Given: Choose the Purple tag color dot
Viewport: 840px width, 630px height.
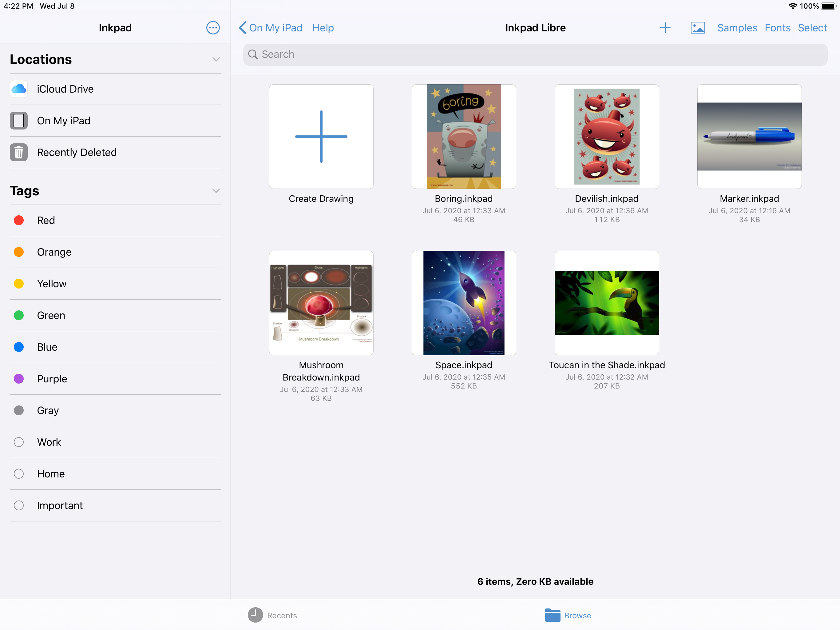Looking at the screenshot, I should pyautogui.click(x=19, y=378).
